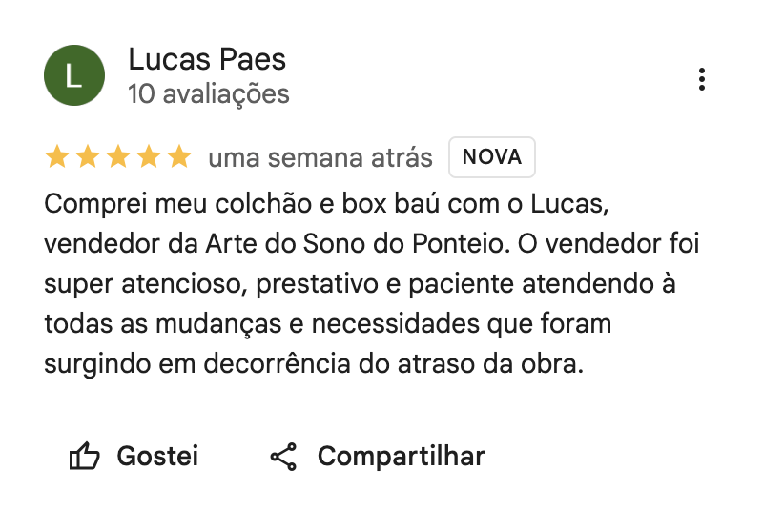Click the thumbs-up like icon
Viewport: 763px width, 532px height.
85,457
